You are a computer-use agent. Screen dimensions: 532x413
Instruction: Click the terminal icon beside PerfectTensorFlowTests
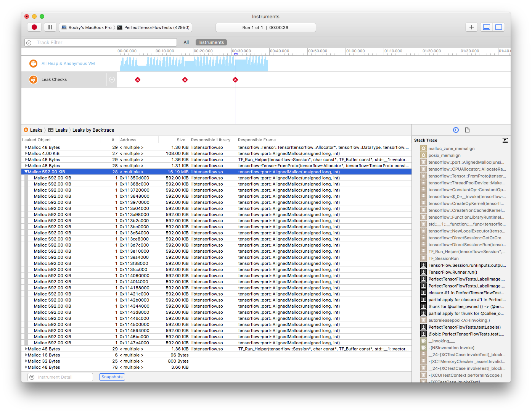(x=120, y=27)
